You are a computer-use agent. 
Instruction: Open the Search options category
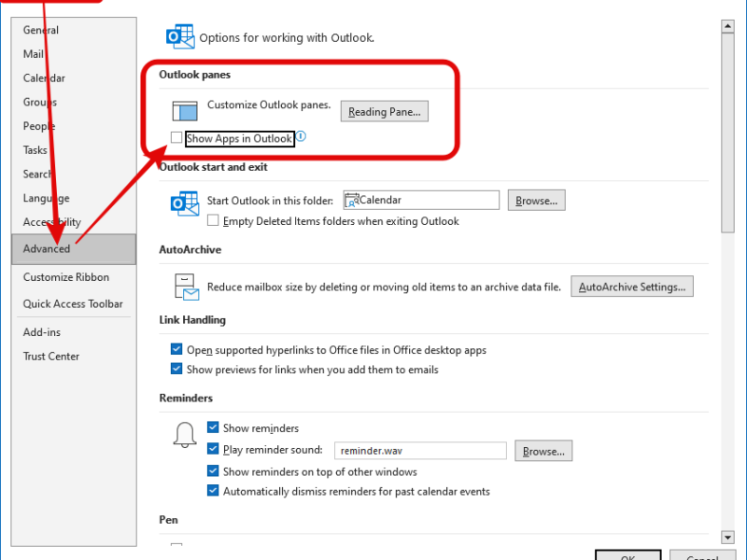(x=74, y=174)
